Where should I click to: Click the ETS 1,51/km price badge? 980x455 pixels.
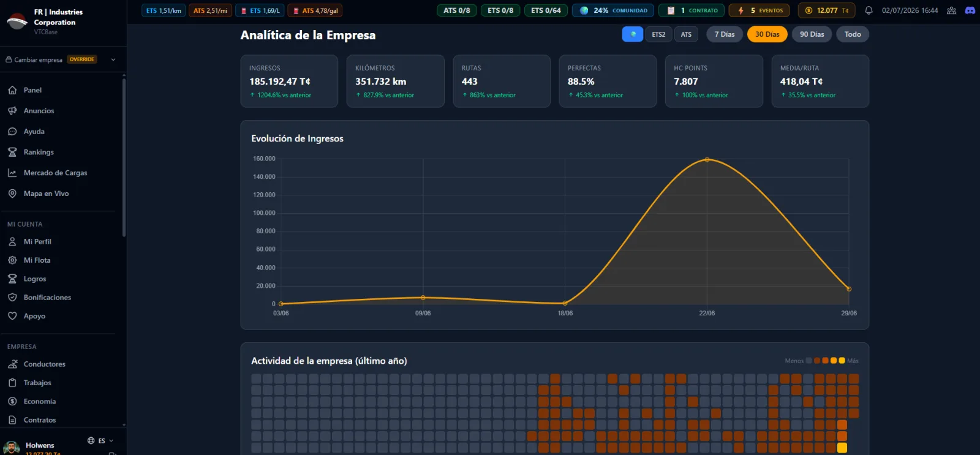(x=164, y=10)
